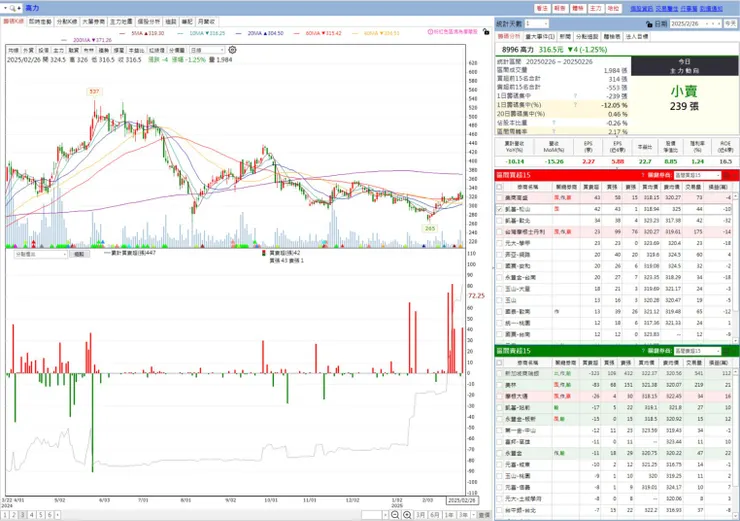Screen dimensions: 740x521
Task: Click the red 主力 button in the top bar
Action: pos(596,8)
